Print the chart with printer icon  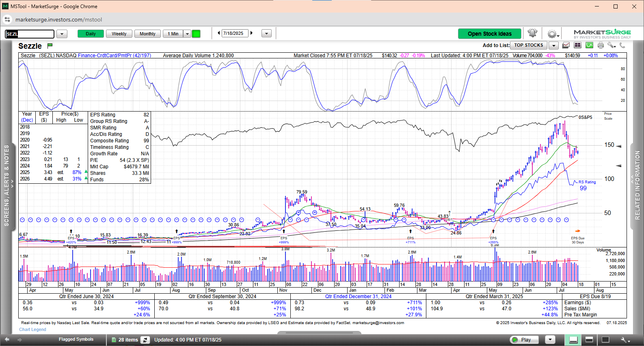601,45
